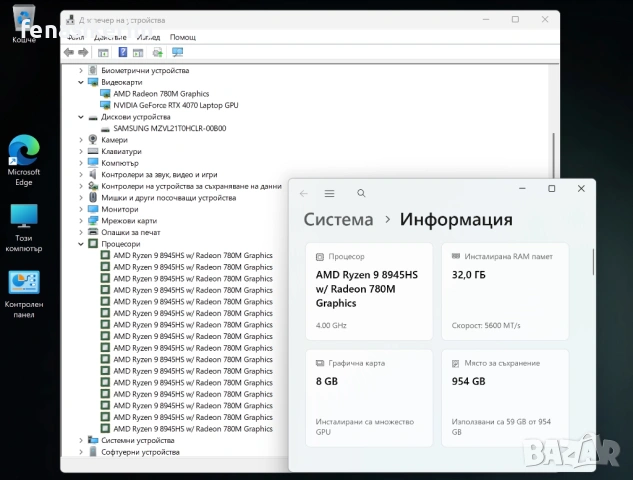Click the show/hide console tree toolbar icon

click(103, 52)
